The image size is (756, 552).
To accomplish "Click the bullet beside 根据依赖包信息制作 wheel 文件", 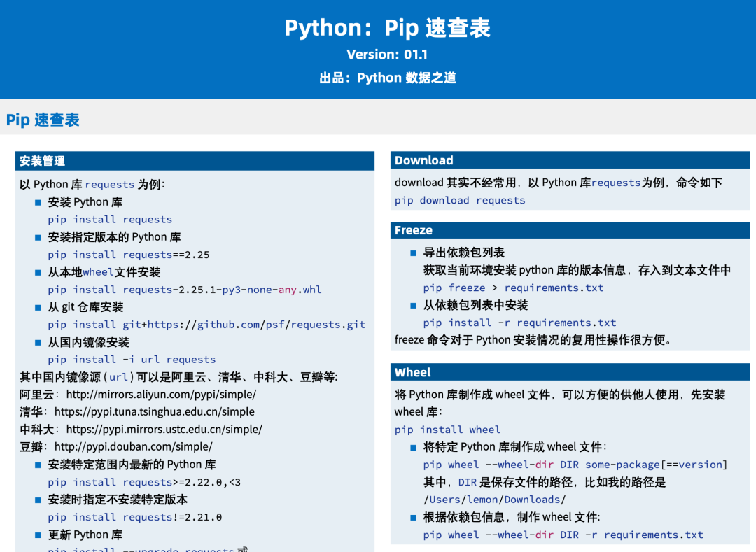I will tap(412, 517).
